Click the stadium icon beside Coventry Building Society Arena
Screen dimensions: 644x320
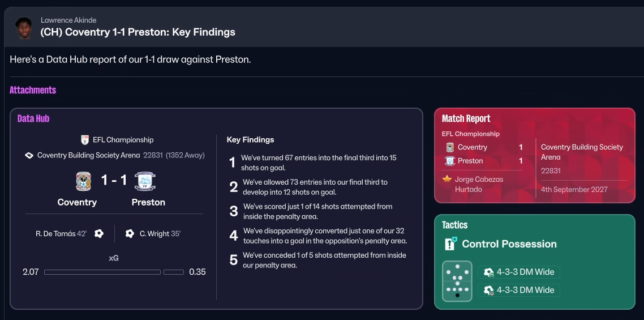point(29,155)
